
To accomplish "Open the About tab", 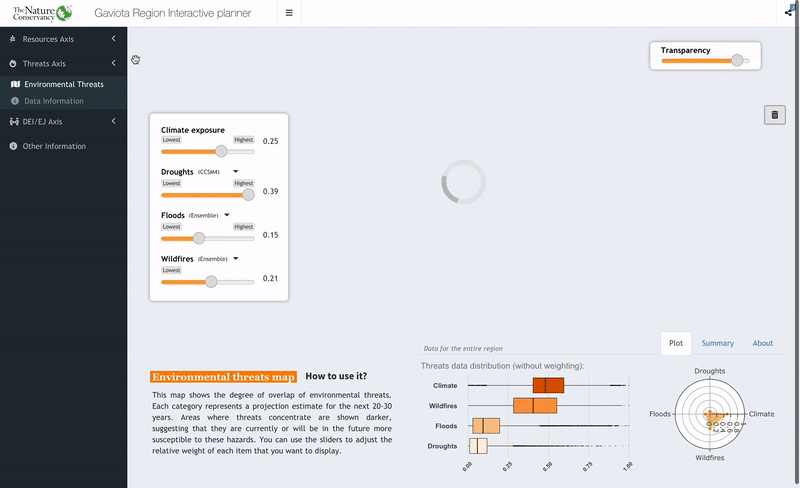I will click(x=763, y=343).
